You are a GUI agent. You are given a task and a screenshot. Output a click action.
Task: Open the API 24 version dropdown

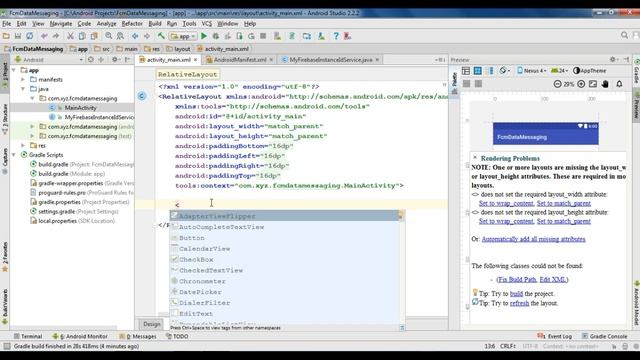559,71
